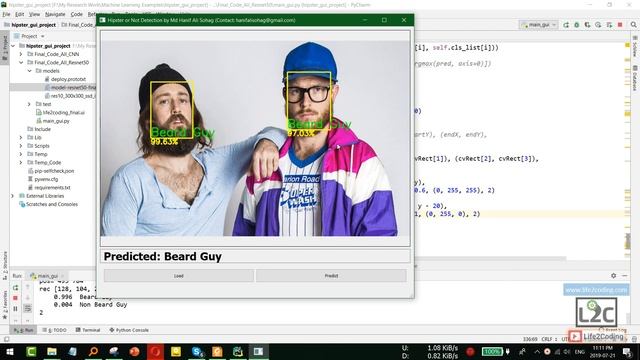Image resolution: width=640 pixels, height=360 pixels.
Task: Expand the test folder
Action: pyautogui.click(x=29, y=104)
